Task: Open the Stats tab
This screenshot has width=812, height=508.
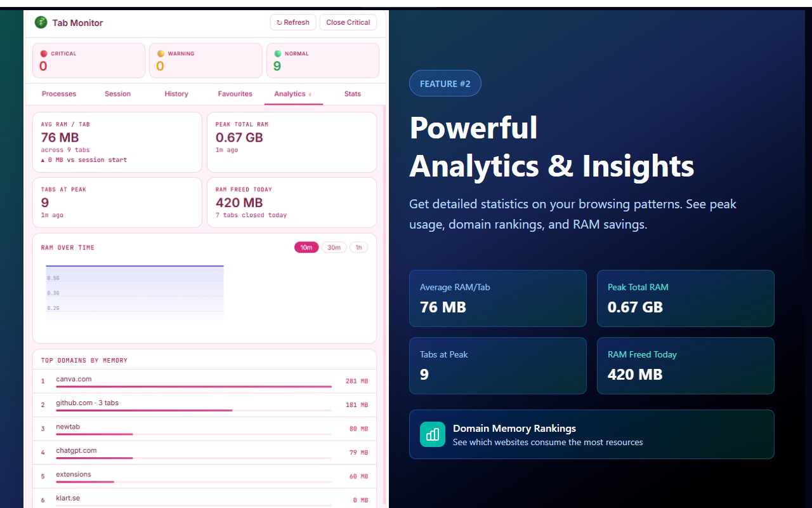Action: coord(353,94)
